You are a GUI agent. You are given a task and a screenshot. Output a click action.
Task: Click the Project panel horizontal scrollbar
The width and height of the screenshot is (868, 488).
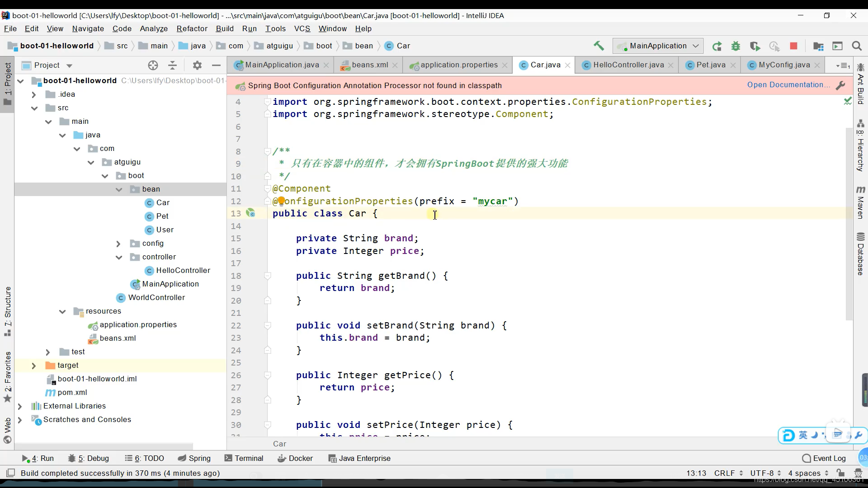[104, 446]
